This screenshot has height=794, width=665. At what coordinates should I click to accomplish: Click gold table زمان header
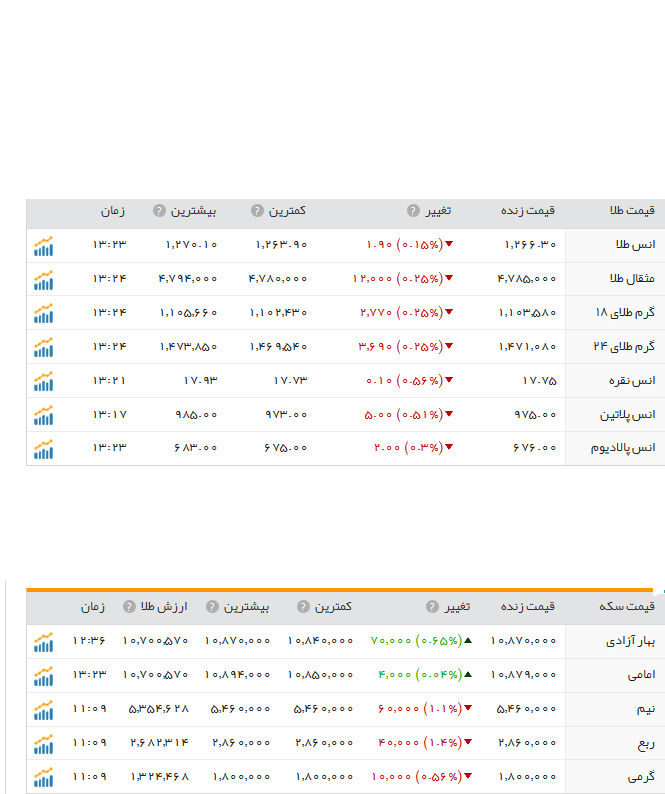(112, 211)
